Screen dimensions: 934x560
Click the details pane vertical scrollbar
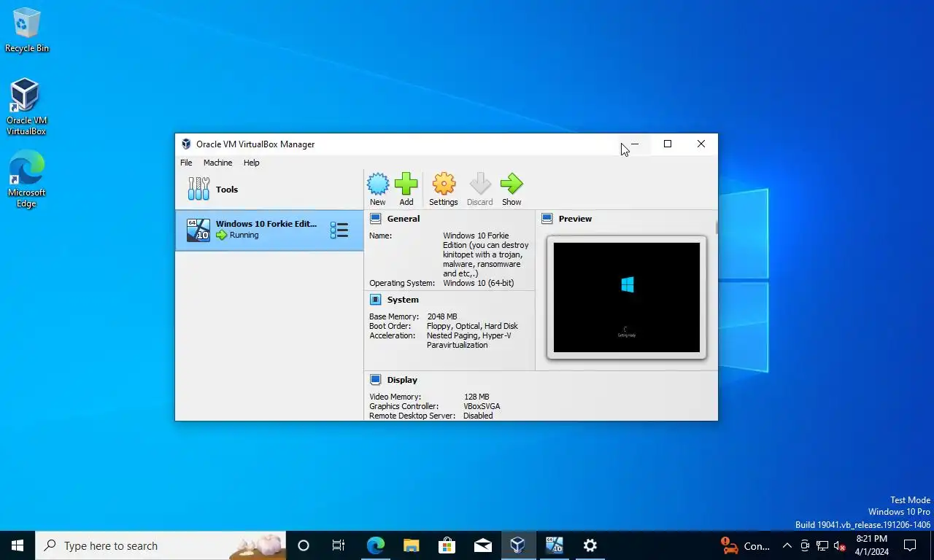pyautogui.click(x=717, y=227)
